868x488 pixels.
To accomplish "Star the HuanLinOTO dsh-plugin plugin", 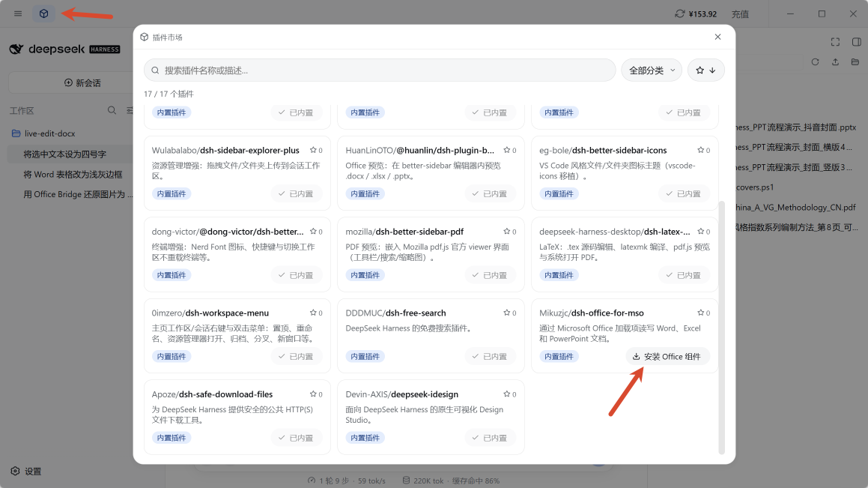I will [506, 150].
